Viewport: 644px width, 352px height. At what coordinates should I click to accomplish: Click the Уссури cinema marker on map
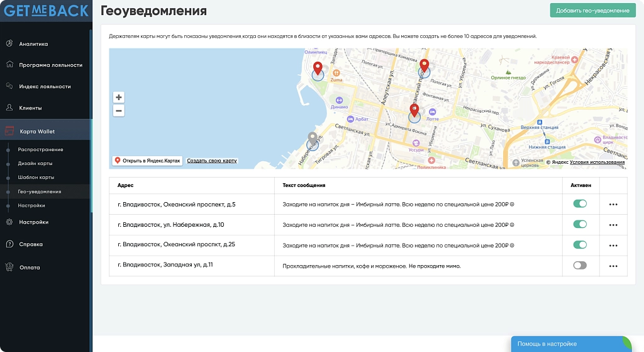(x=416, y=143)
